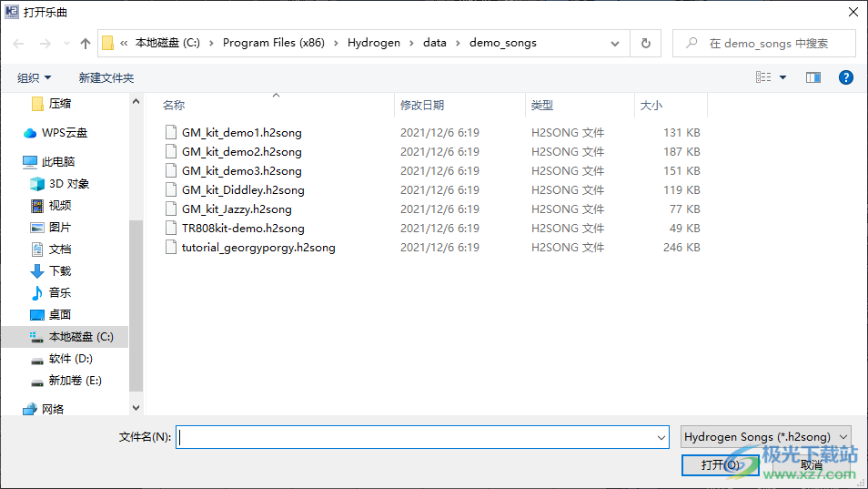Viewport: 868px width, 489px height.
Task: Click the search demo_songs field
Action: (x=764, y=43)
